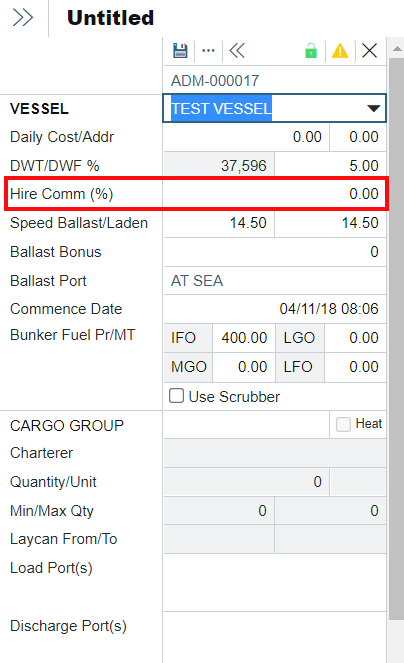Image resolution: width=404 pixels, height=663 pixels.
Task: Enable the Use Scrubber checkbox
Action: (176, 396)
